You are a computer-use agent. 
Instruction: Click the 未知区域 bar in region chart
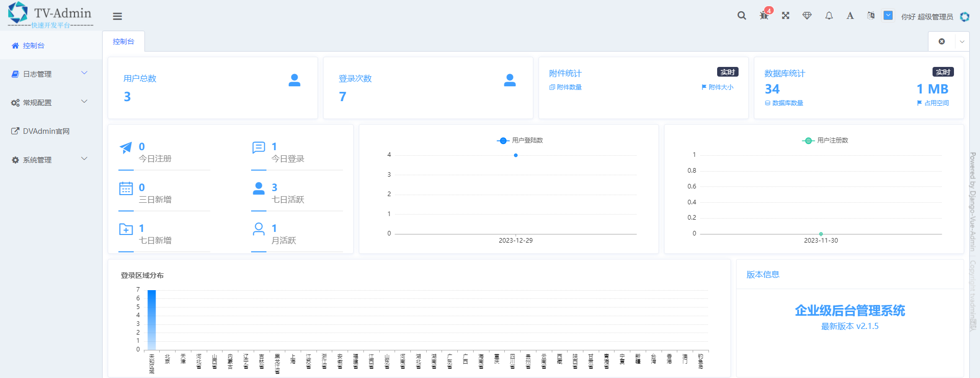click(x=152, y=320)
